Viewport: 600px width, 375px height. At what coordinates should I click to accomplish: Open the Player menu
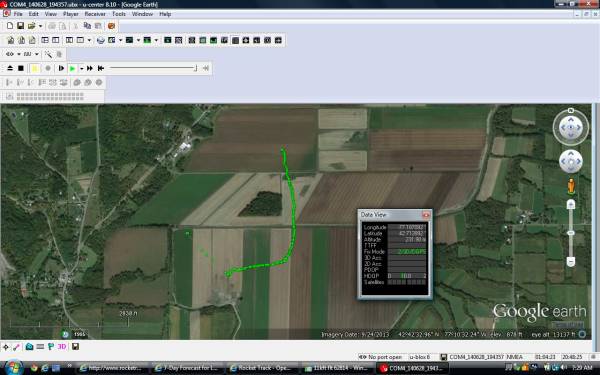[x=70, y=14]
